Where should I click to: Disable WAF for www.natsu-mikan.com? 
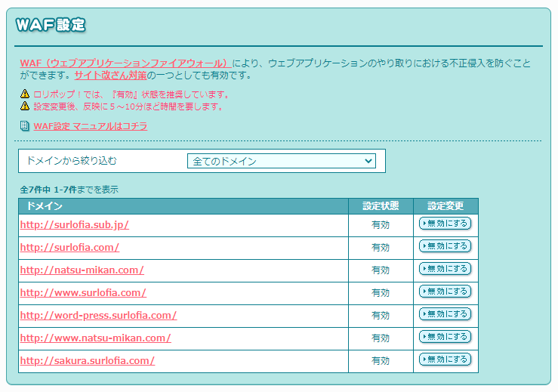[x=445, y=337]
